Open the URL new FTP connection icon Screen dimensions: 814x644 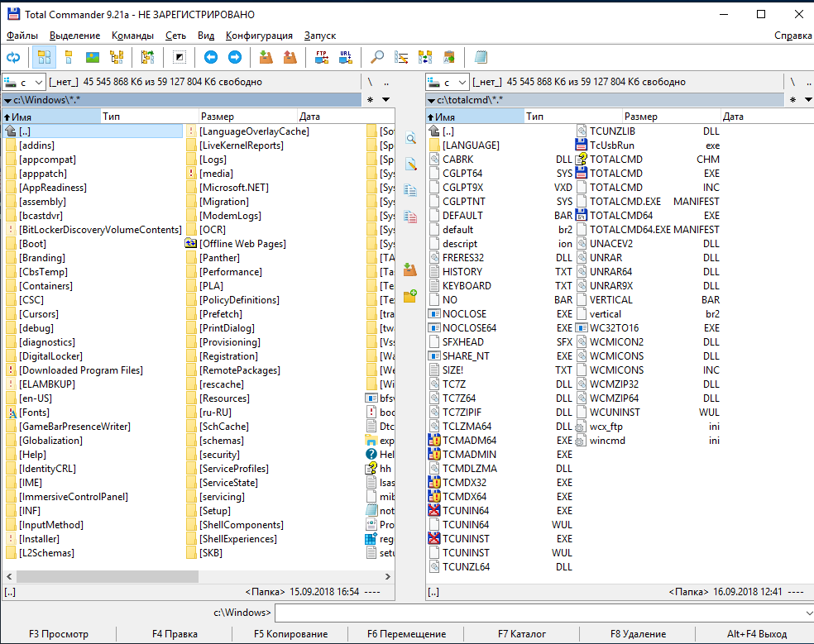tap(346, 57)
